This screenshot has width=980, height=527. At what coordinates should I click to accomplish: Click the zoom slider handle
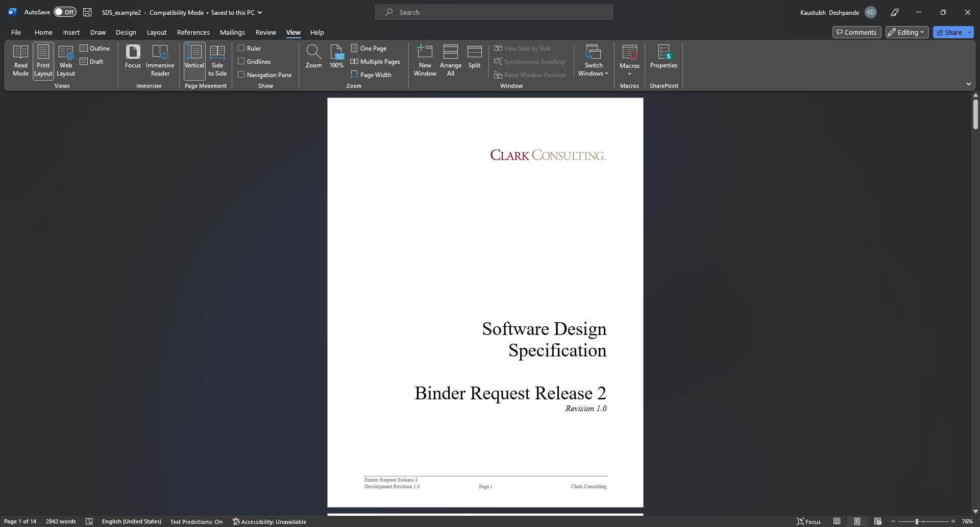(917, 521)
